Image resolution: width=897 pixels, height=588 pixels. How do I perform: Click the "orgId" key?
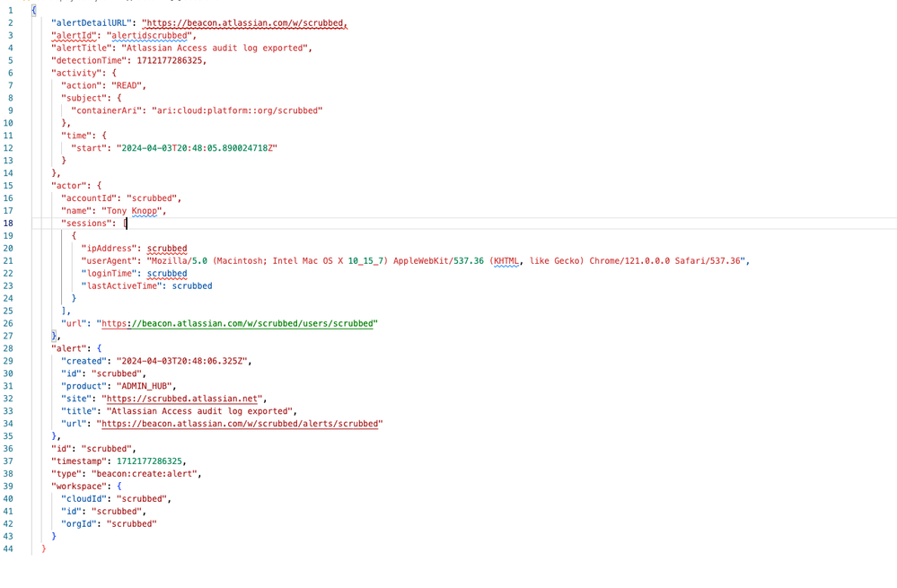pyautogui.click(x=81, y=524)
